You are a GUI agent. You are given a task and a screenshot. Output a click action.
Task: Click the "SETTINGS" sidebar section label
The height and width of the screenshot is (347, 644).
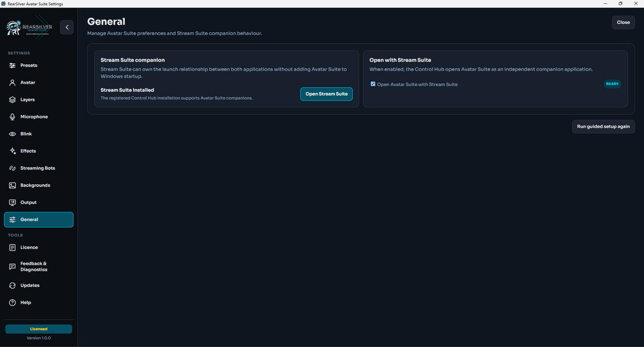(19, 53)
